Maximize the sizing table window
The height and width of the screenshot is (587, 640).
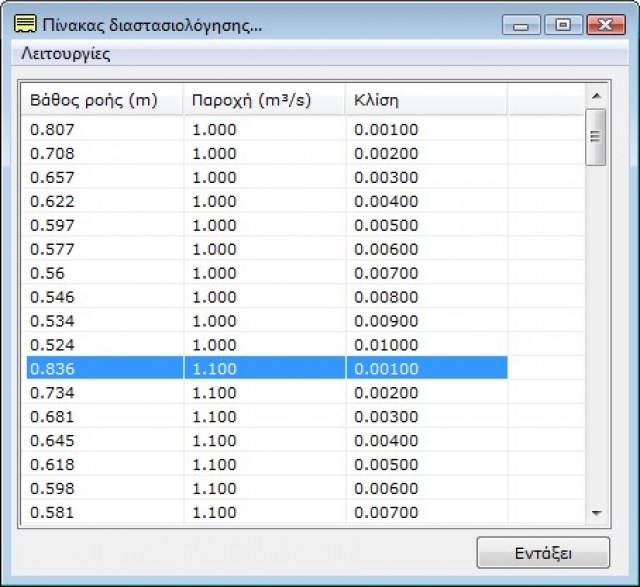click(563, 25)
